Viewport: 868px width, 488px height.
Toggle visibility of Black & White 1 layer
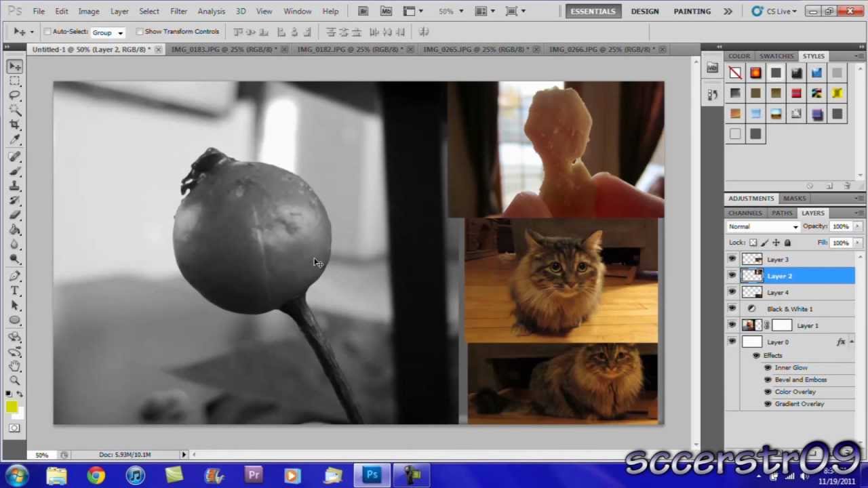coord(732,308)
